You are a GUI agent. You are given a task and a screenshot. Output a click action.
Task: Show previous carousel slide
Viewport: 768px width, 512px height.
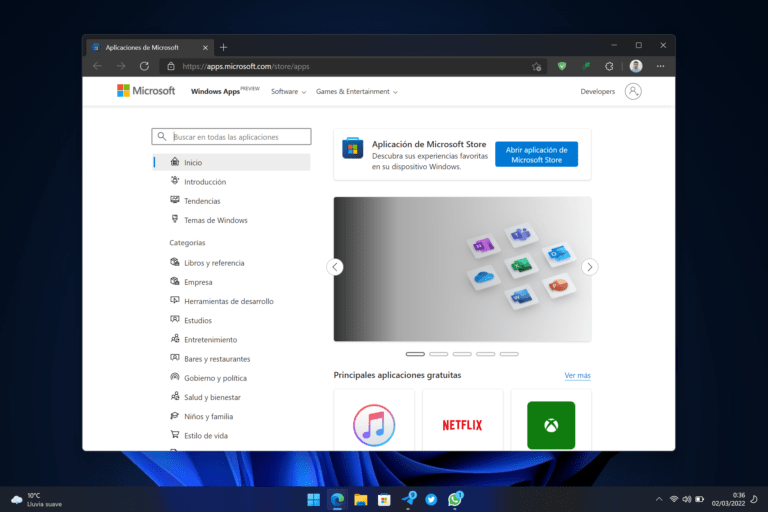pos(335,267)
